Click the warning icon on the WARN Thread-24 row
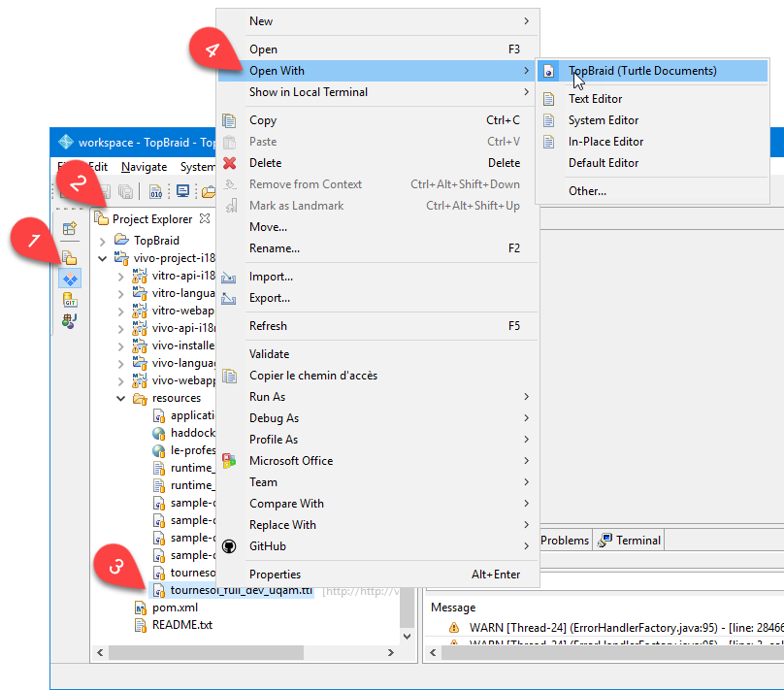Image resolution: width=784 pixels, height=690 pixels. click(454, 627)
